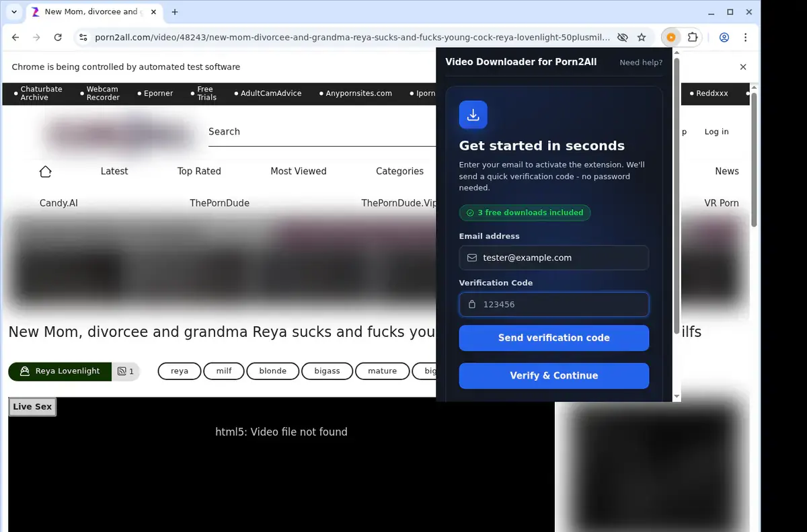Image resolution: width=807 pixels, height=532 pixels.
Task: Select the reya tag
Action: click(x=180, y=371)
